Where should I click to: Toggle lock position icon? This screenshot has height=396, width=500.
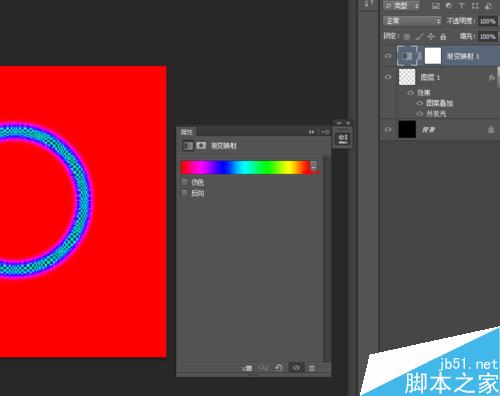431,36
